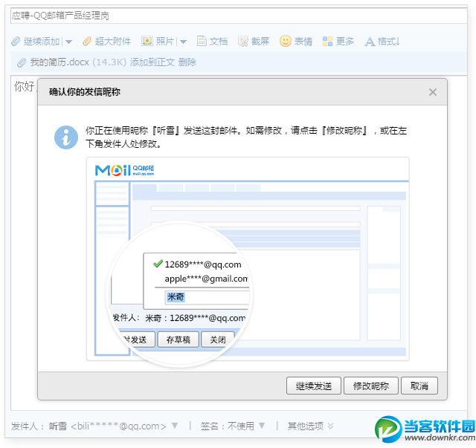Click the 截屏 screenshot scissors icon
This screenshot has width=476, height=448.
(x=243, y=42)
